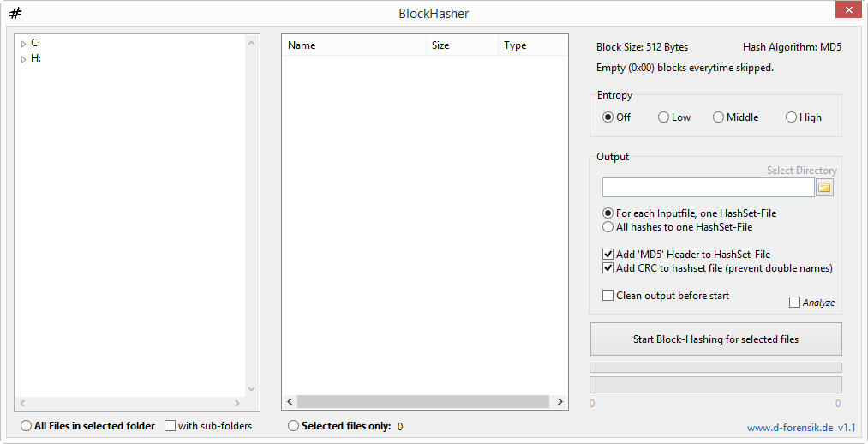Open the www.d-forensik.de link

coord(790,428)
